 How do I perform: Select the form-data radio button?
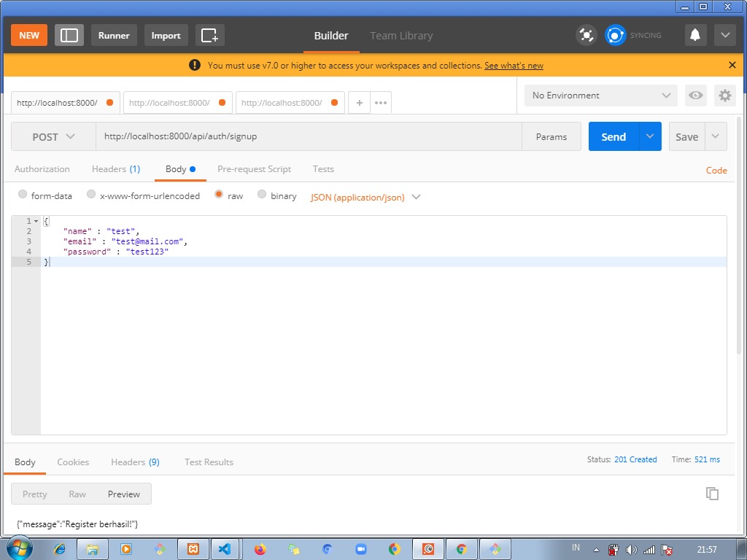click(x=21, y=195)
